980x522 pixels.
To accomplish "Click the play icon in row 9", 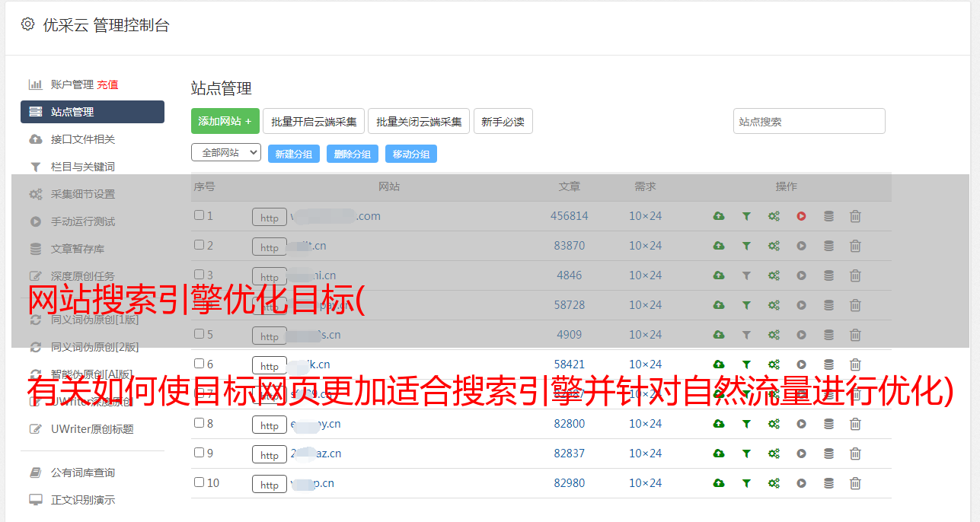I will click(801, 454).
